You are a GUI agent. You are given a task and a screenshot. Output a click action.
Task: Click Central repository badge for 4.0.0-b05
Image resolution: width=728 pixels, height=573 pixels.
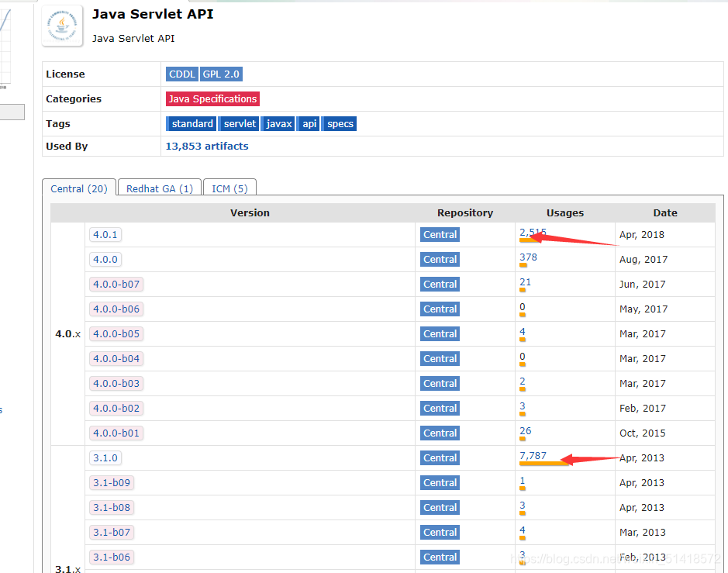[x=440, y=334]
